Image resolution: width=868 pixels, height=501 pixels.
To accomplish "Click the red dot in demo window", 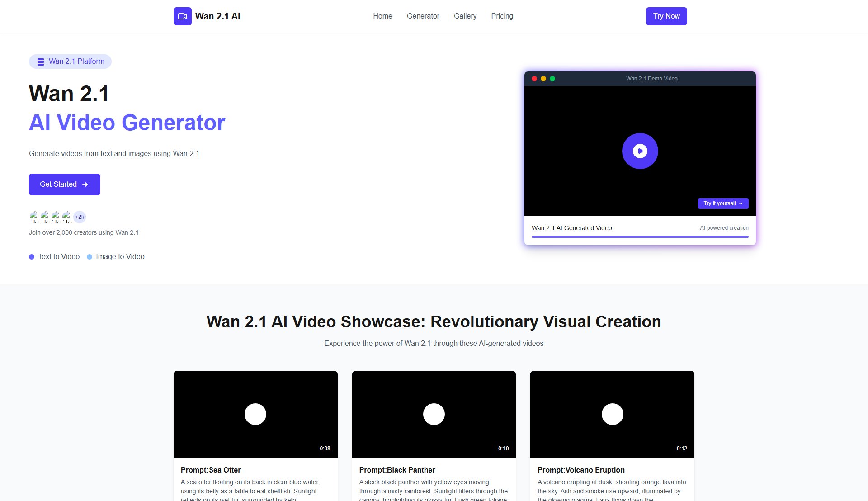I will click(534, 79).
